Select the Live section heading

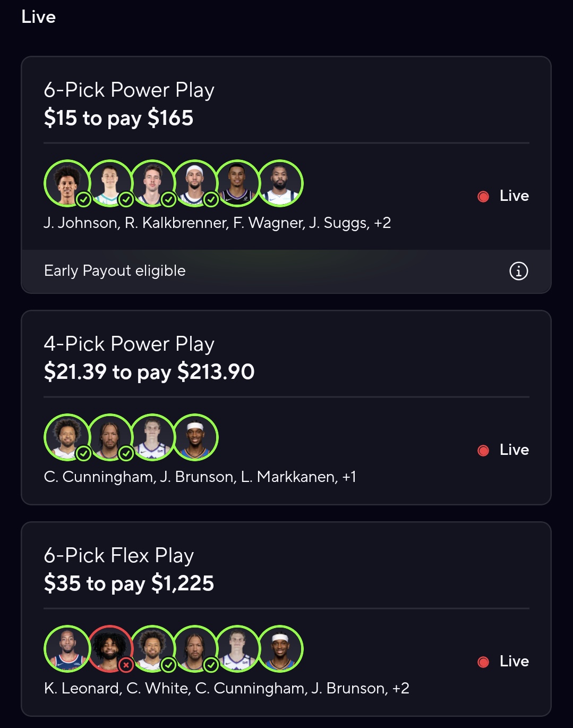coord(39,17)
